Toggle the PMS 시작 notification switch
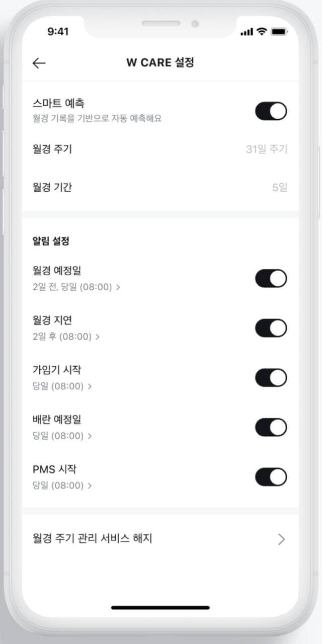The width and height of the screenshot is (322, 644). (x=271, y=477)
